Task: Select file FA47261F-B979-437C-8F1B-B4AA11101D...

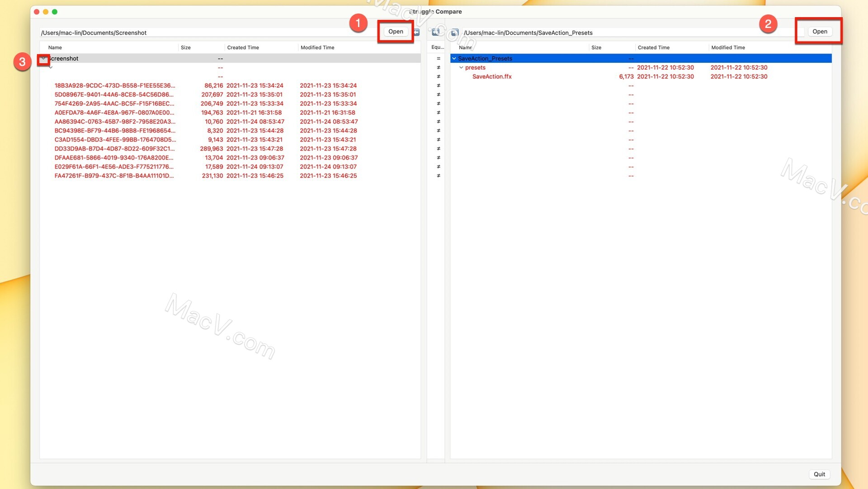Action: (x=114, y=176)
